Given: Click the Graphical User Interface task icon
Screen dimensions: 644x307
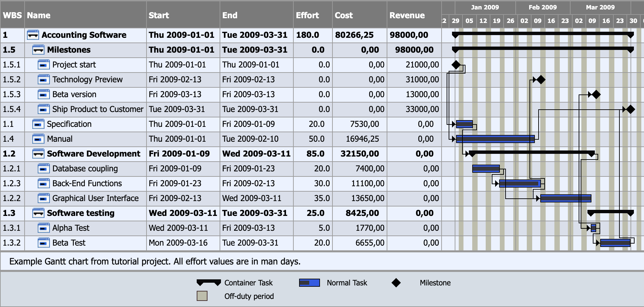Looking at the screenshot, I should [x=43, y=198].
